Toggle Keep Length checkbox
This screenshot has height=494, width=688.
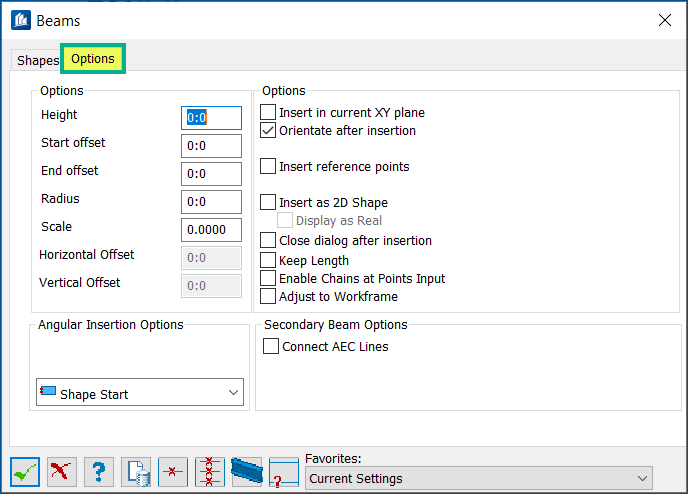point(268,260)
